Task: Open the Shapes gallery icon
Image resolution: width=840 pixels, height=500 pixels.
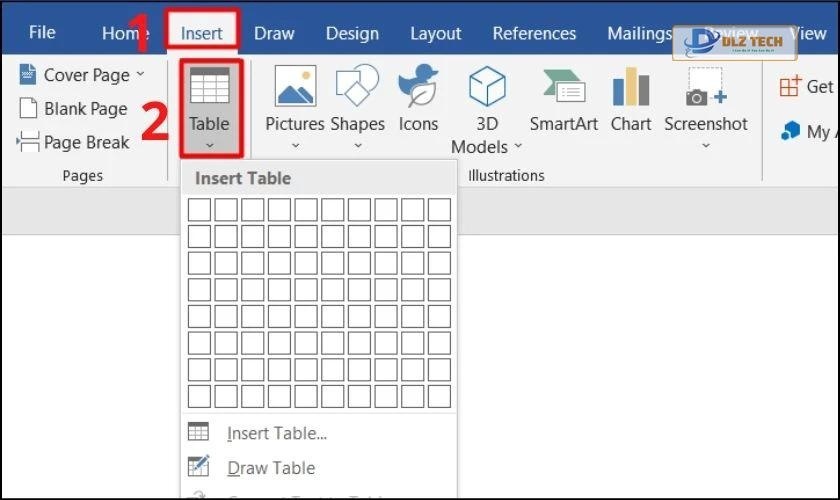Action: pyautogui.click(x=357, y=88)
